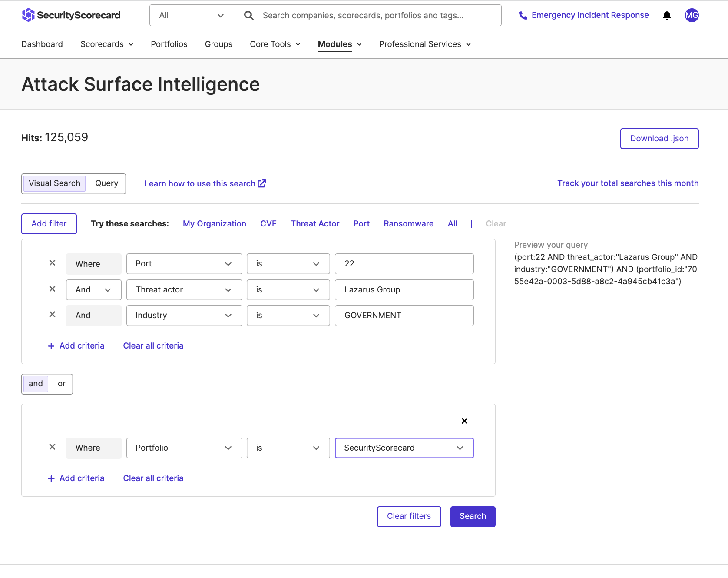Remove the Port criteria row

click(52, 263)
